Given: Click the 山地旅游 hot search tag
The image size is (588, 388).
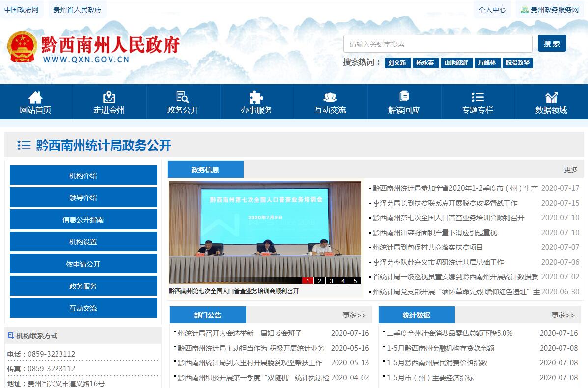Looking at the screenshot, I should pos(456,63).
